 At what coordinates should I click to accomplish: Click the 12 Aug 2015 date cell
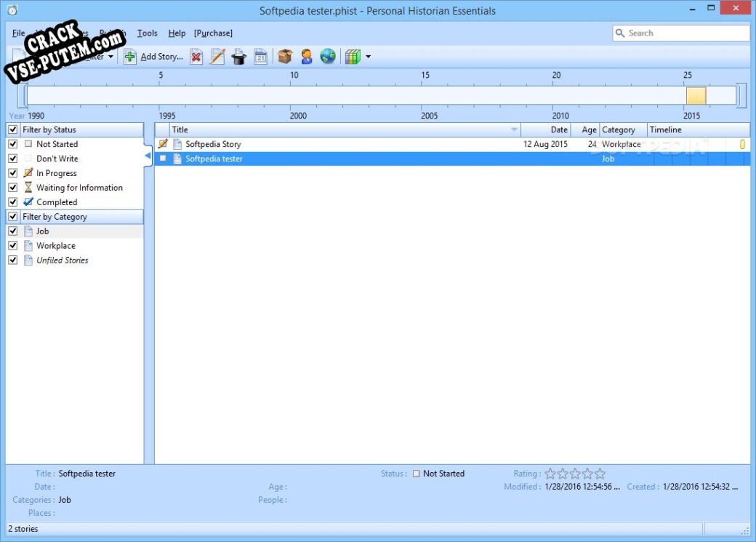tap(545, 144)
